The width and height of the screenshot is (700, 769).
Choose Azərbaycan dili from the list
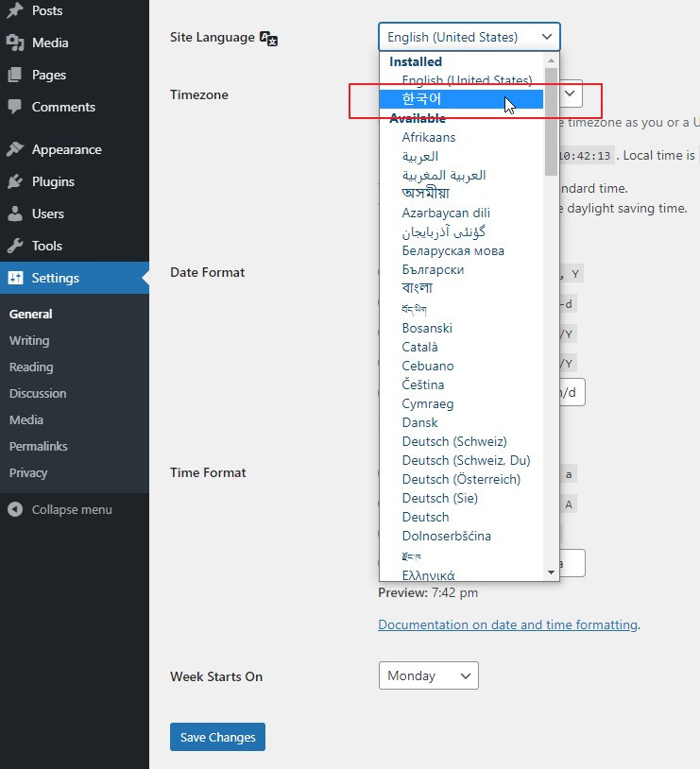pos(461,213)
